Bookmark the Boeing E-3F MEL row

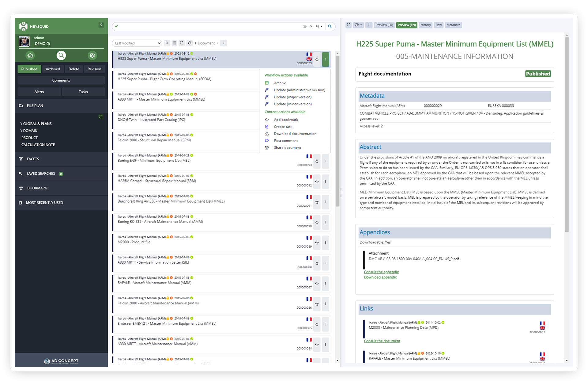[317, 162]
